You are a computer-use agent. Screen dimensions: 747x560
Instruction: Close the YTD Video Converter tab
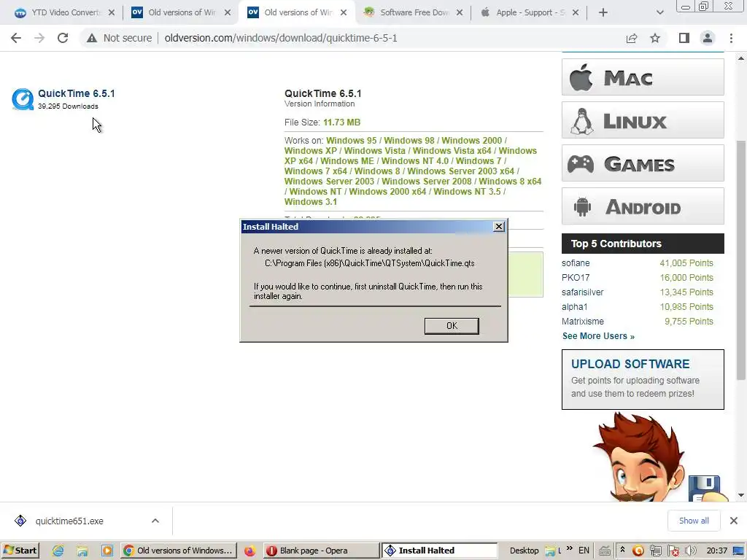point(112,12)
